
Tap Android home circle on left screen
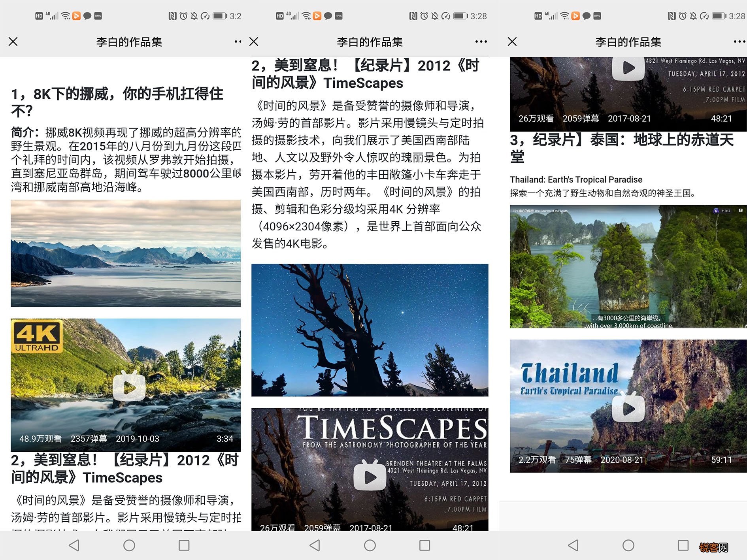pyautogui.click(x=129, y=545)
